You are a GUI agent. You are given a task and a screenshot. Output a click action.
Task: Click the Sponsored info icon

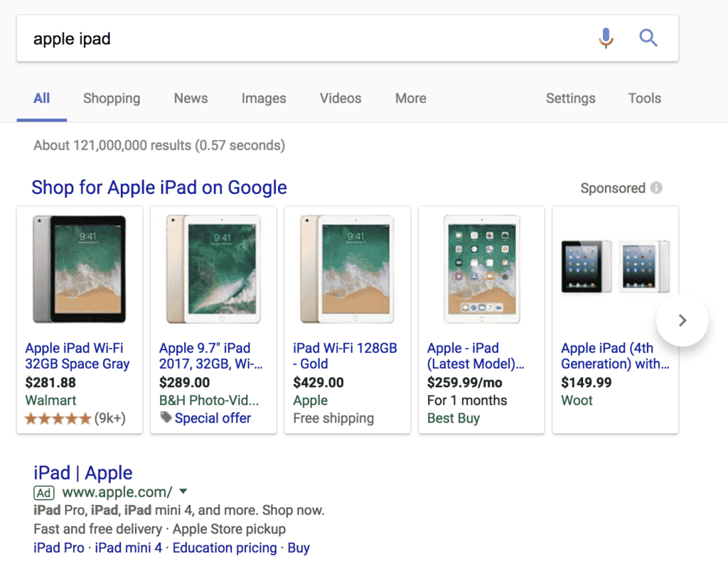tap(655, 188)
